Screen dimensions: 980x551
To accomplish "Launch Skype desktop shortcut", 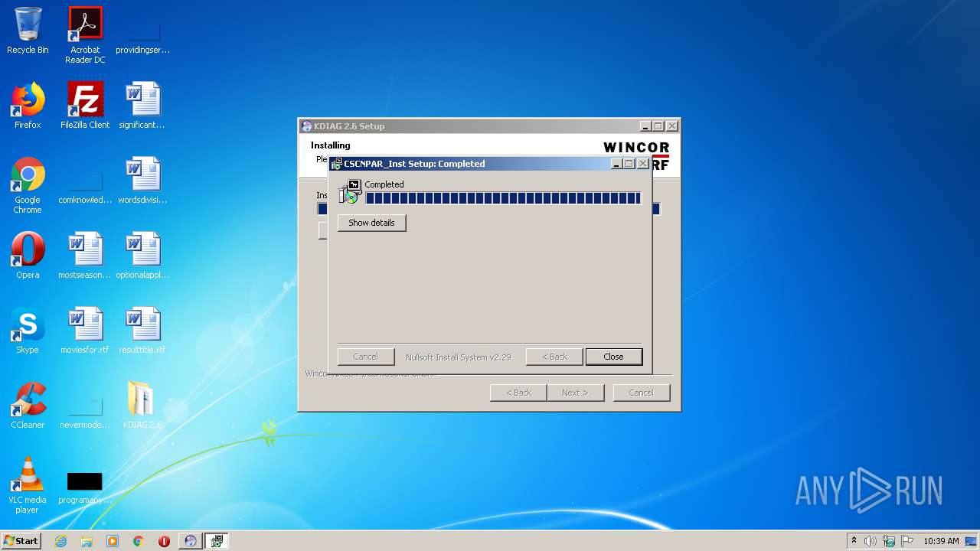I will (x=28, y=331).
